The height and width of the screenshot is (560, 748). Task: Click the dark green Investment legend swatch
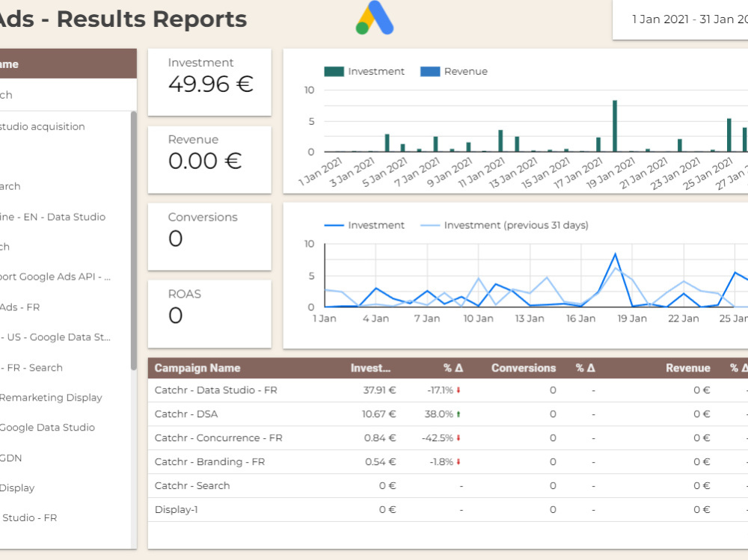[334, 72]
